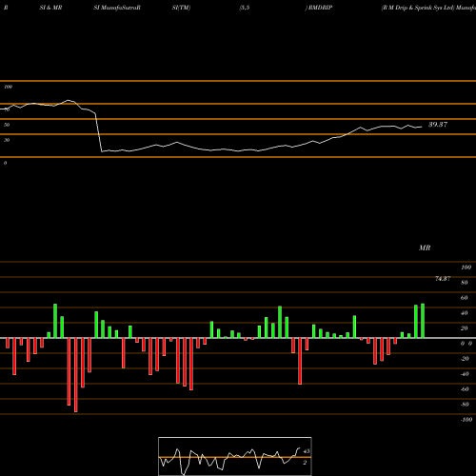Click the RSI value label 39.37
Image resolution: width=476 pixels, height=476 pixels.
point(438,125)
